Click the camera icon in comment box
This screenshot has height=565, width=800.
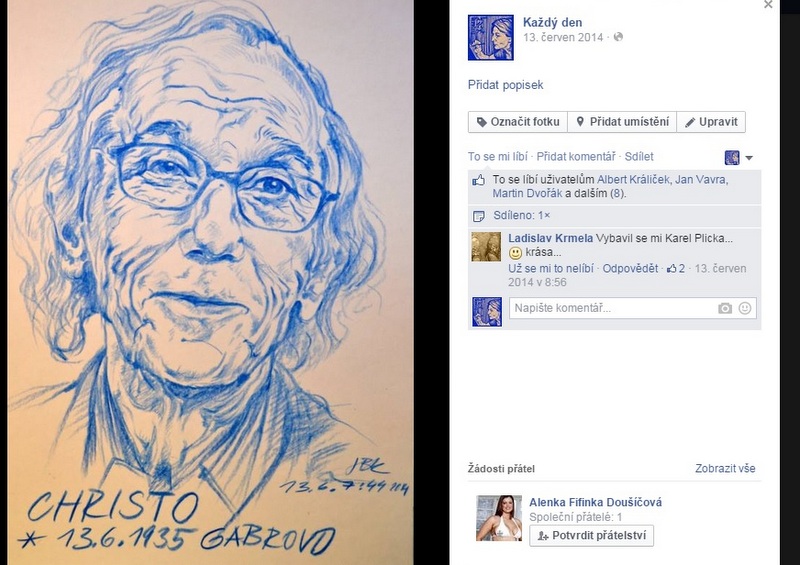724,308
